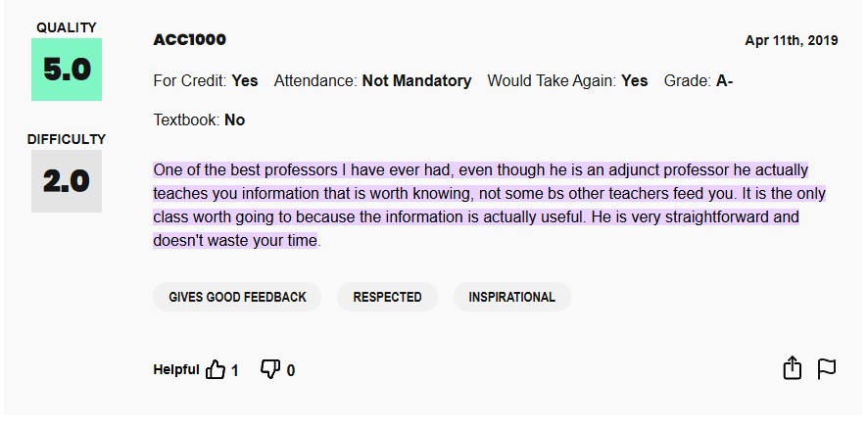Share this review via share icon
Screen dimensions: 868x429
point(792,368)
